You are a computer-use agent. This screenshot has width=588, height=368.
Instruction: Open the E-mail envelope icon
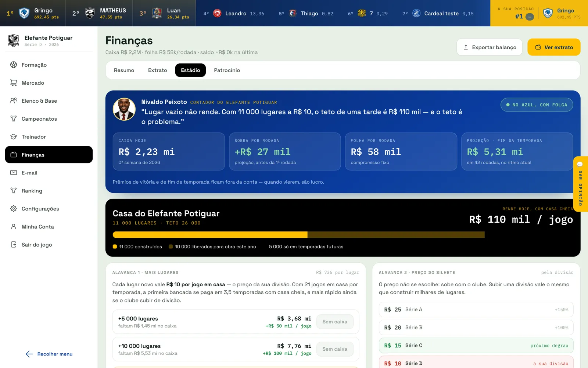[14, 173]
